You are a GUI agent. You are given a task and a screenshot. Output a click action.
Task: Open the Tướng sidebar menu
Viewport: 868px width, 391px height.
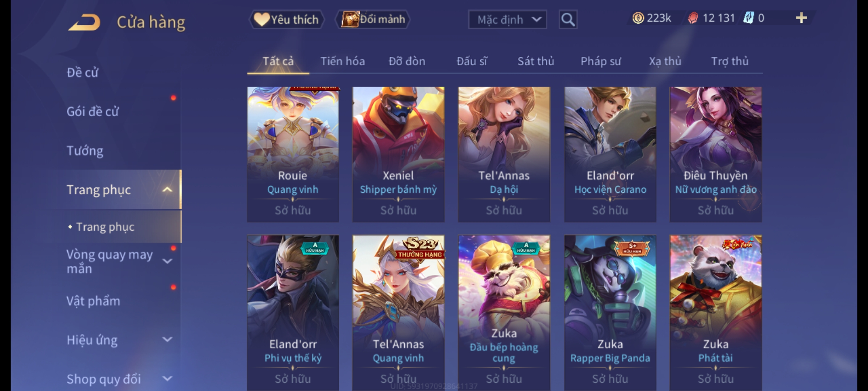tap(85, 151)
